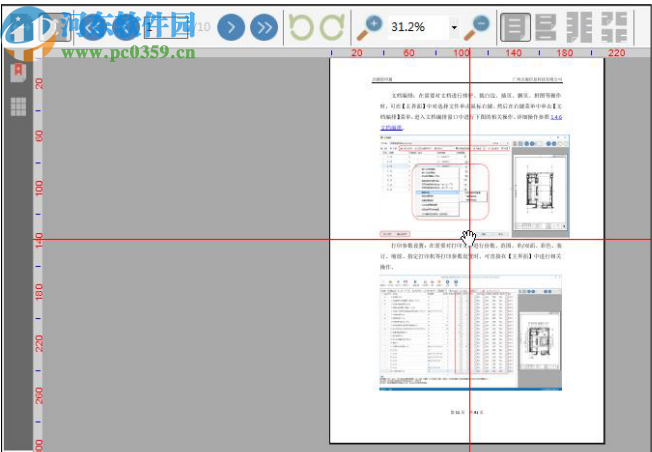Viewport: 652px width, 452px height.
Task: Switch to two-column continuous layout
Action: 614,27
